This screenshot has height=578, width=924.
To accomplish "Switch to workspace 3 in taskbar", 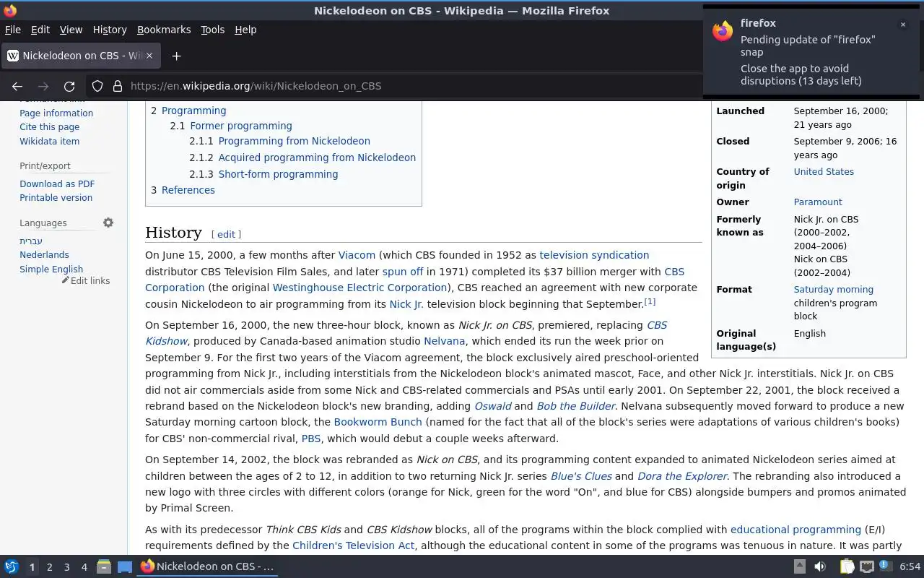I will coord(66,567).
